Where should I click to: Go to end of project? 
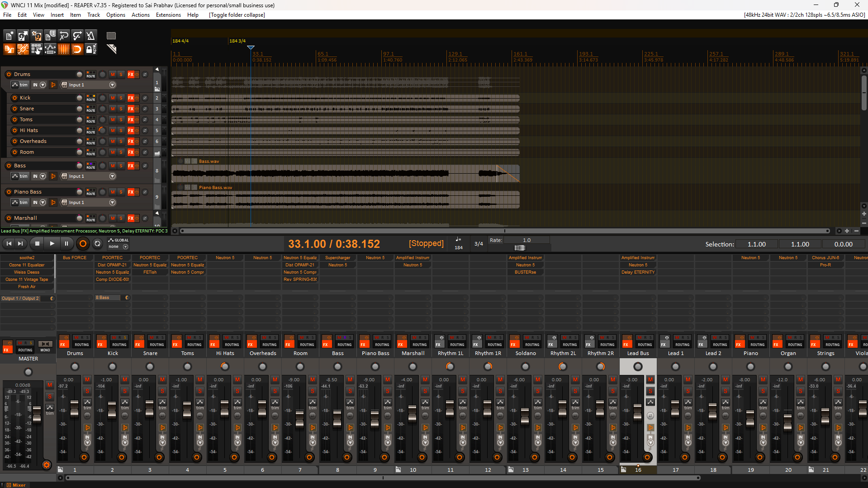[x=20, y=244]
